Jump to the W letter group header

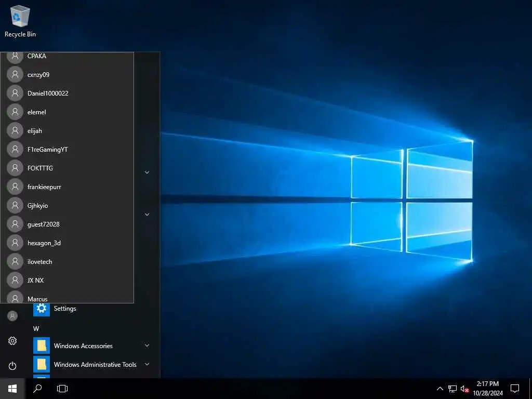click(36, 328)
